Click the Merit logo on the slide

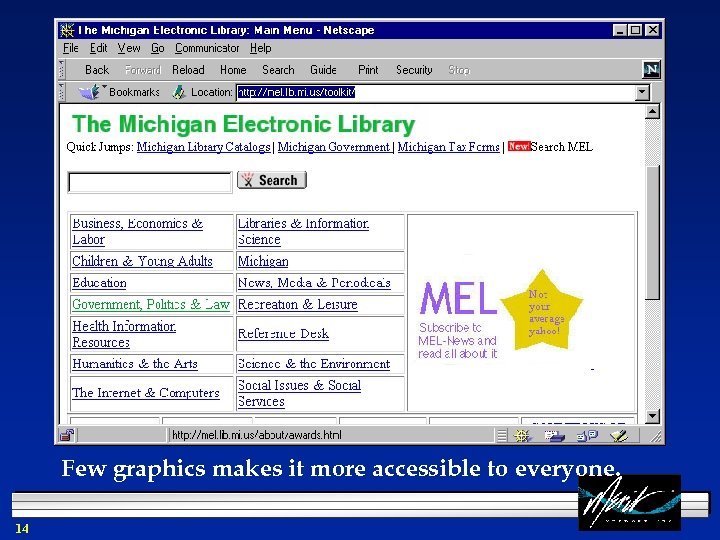(x=630, y=502)
